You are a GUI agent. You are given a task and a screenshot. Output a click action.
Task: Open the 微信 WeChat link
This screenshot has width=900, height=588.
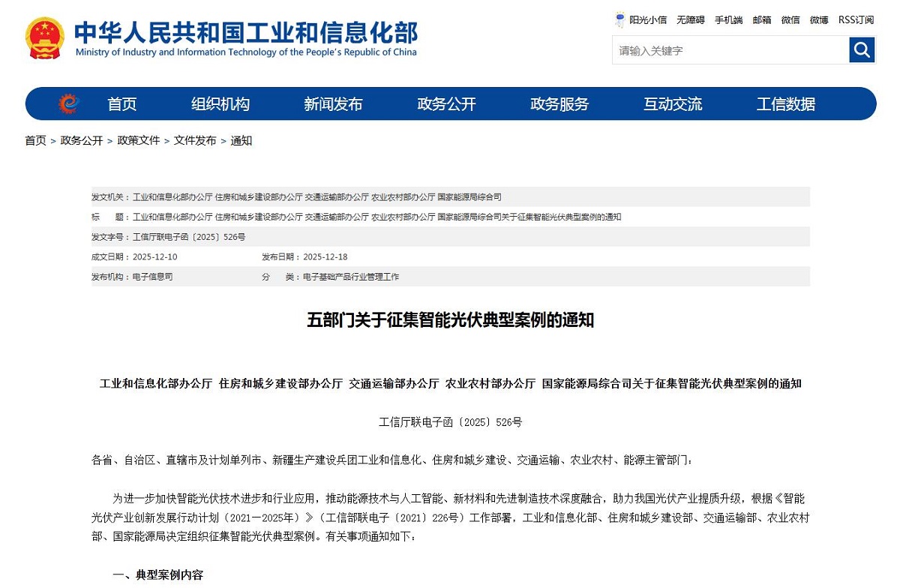tap(790, 19)
